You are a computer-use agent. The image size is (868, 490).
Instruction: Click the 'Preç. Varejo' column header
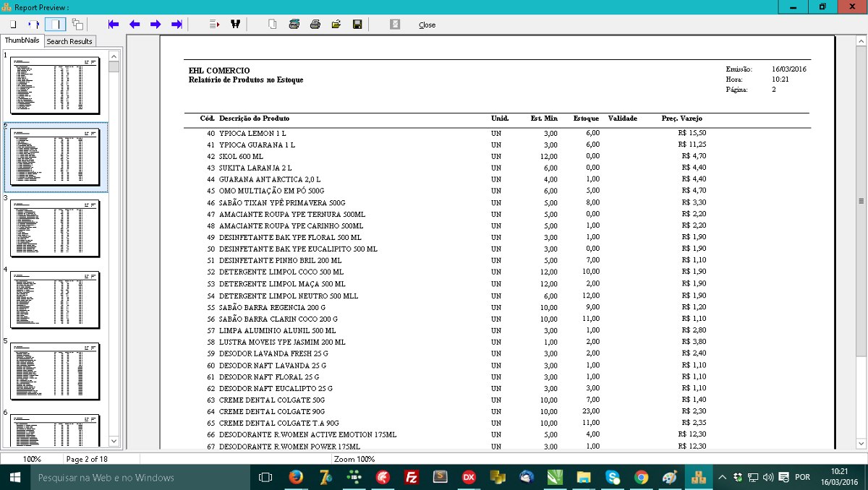(682, 119)
